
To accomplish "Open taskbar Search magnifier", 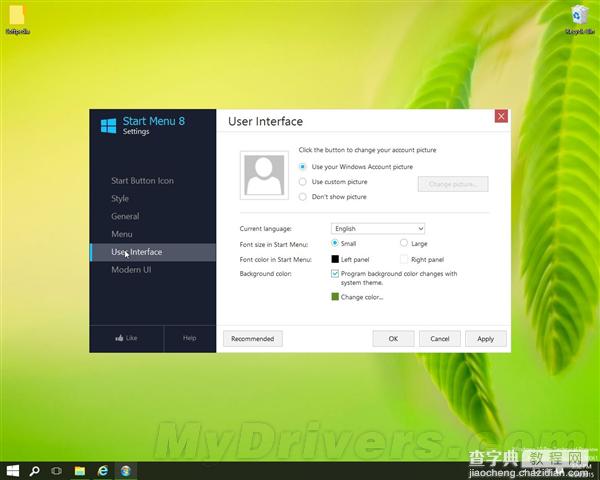I will tap(34, 471).
